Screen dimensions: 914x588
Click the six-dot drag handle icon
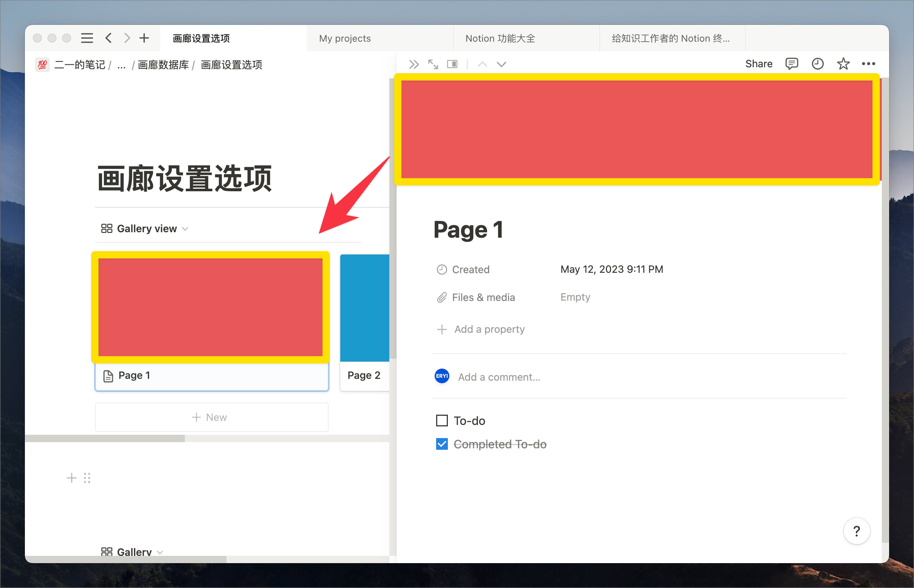click(87, 478)
